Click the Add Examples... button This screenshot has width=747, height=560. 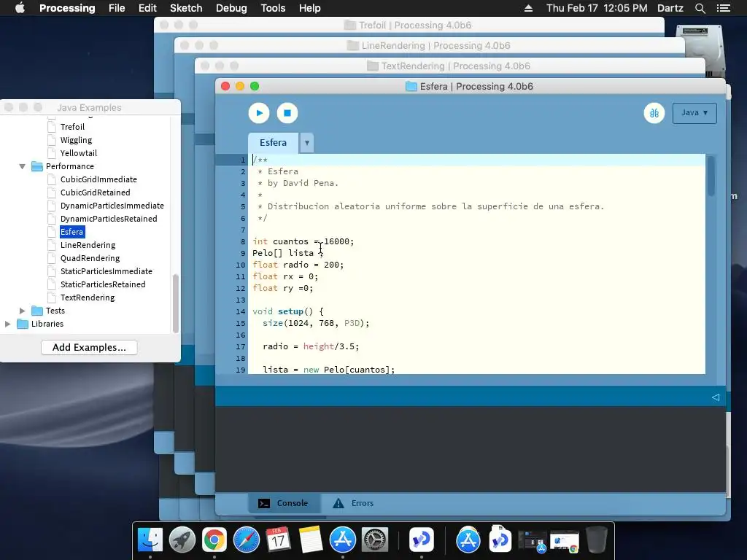pos(89,347)
